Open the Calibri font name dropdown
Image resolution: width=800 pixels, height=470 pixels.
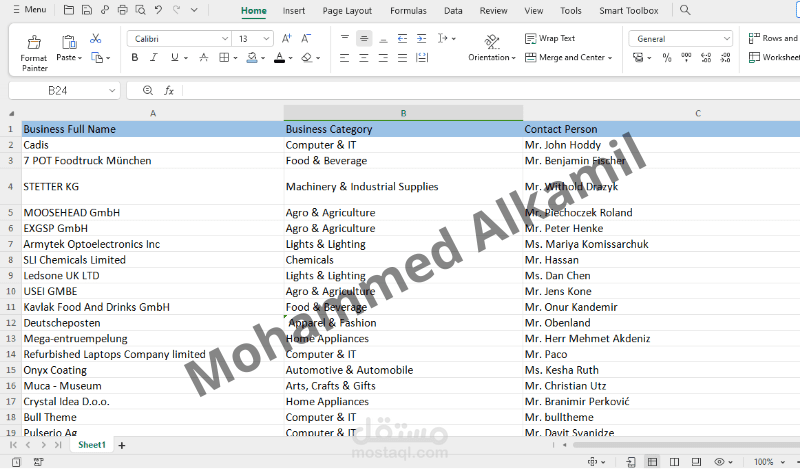(224, 39)
